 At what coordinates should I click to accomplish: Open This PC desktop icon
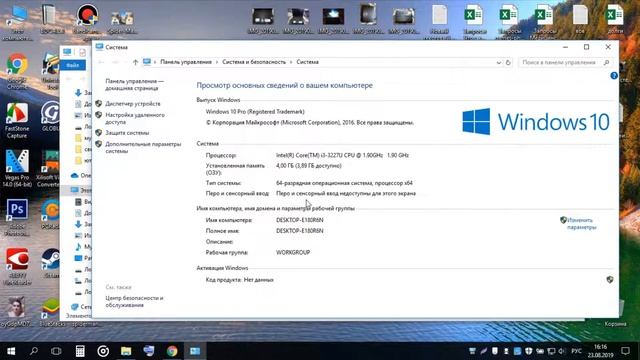coord(17,22)
